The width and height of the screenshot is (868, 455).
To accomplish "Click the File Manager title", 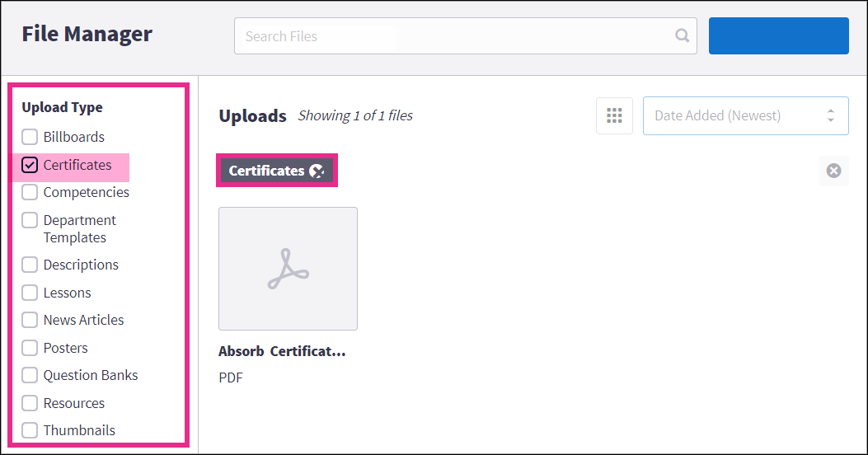I will pyautogui.click(x=87, y=34).
